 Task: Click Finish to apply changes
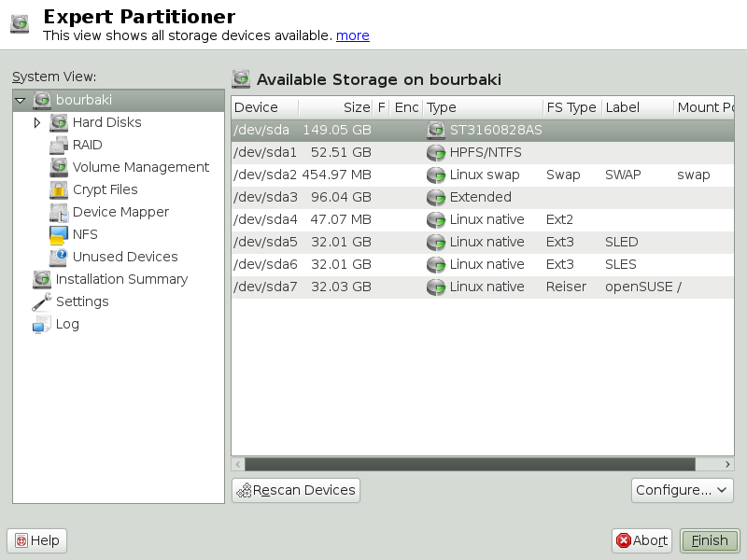click(709, 540)
